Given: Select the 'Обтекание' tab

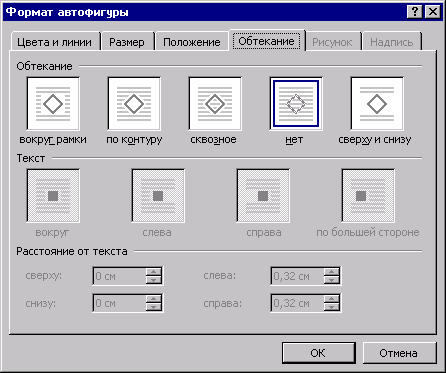Looking at the screenshot, I should (266, 41).
